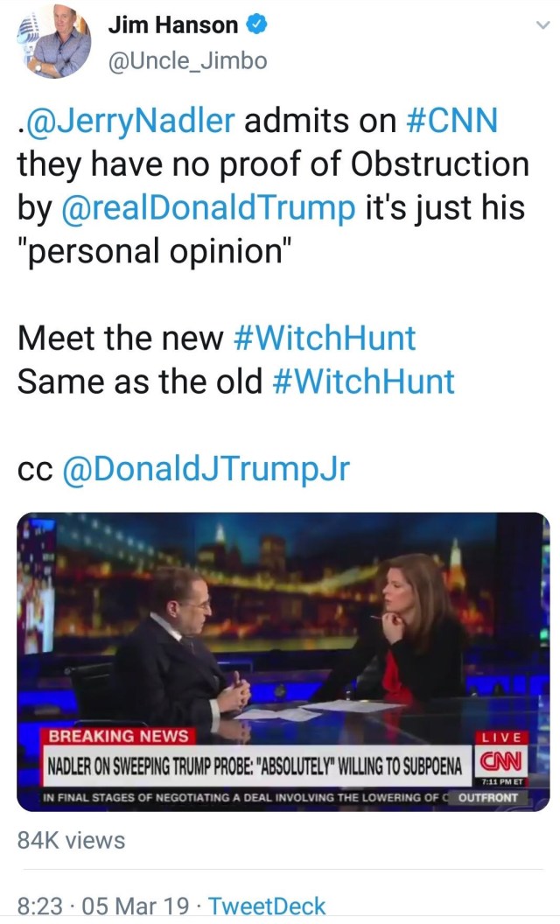
Task: Click the OUTFRONT show label
Action: tap(488, 797)
